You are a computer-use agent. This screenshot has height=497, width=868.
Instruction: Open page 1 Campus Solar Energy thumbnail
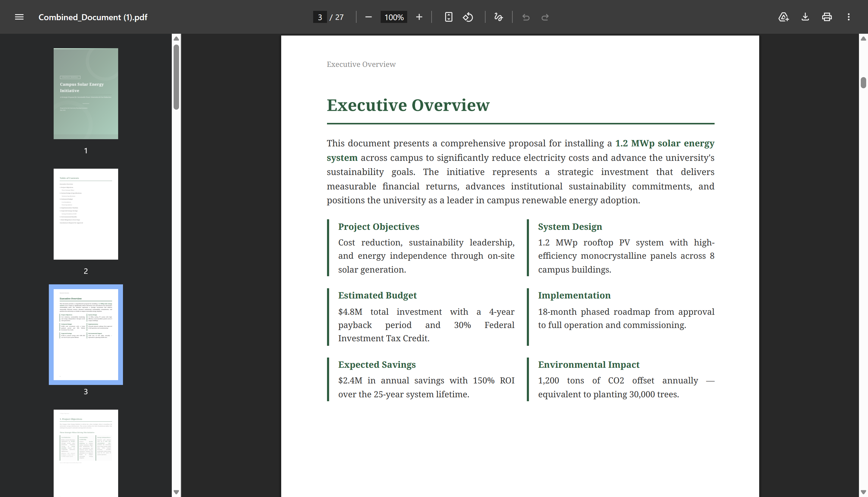[x=86, y=94]
